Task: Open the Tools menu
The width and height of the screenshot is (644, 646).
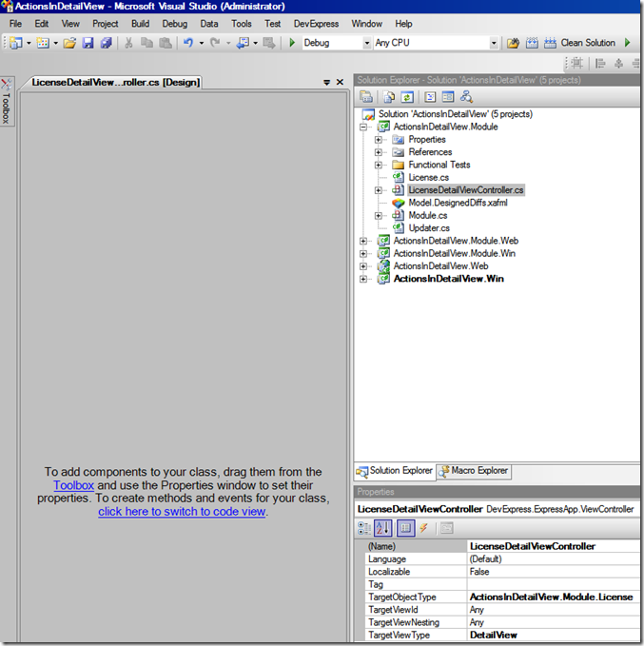Action: click(242, 24)
